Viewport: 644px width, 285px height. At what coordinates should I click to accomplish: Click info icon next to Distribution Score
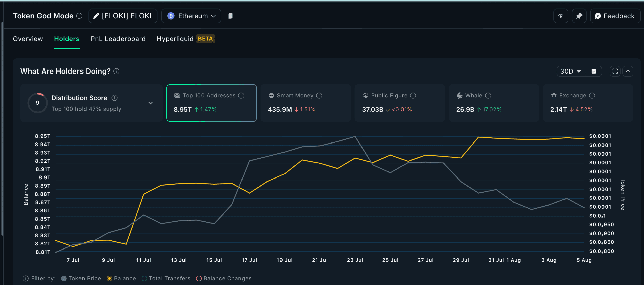114,98
